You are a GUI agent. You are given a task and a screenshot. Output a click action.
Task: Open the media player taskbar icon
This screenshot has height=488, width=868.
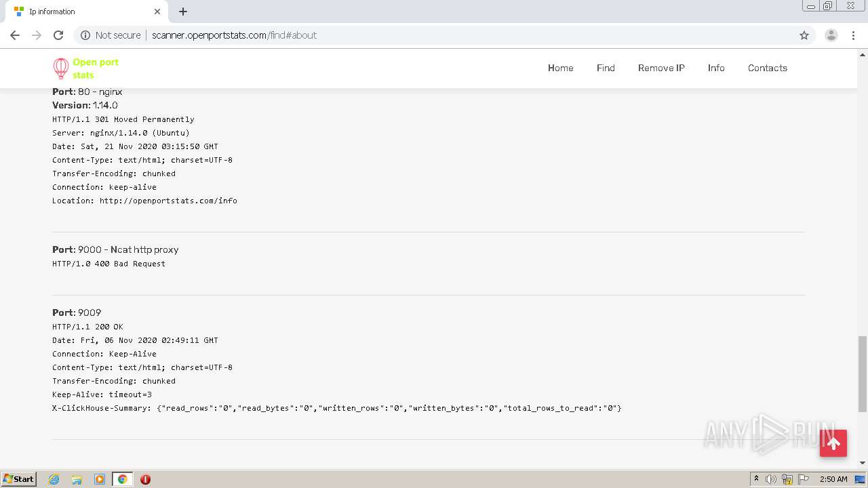[x=100, y=479]
